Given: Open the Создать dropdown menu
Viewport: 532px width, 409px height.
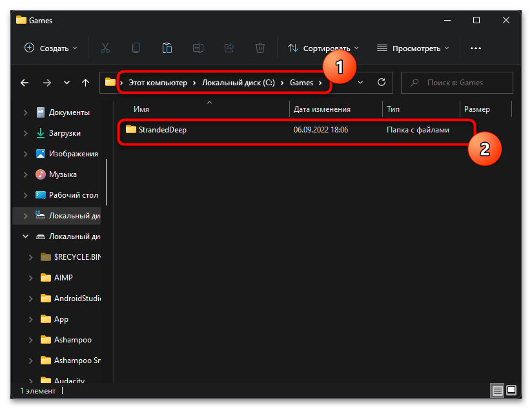Looking at the screenshot, I should point(50,48).
